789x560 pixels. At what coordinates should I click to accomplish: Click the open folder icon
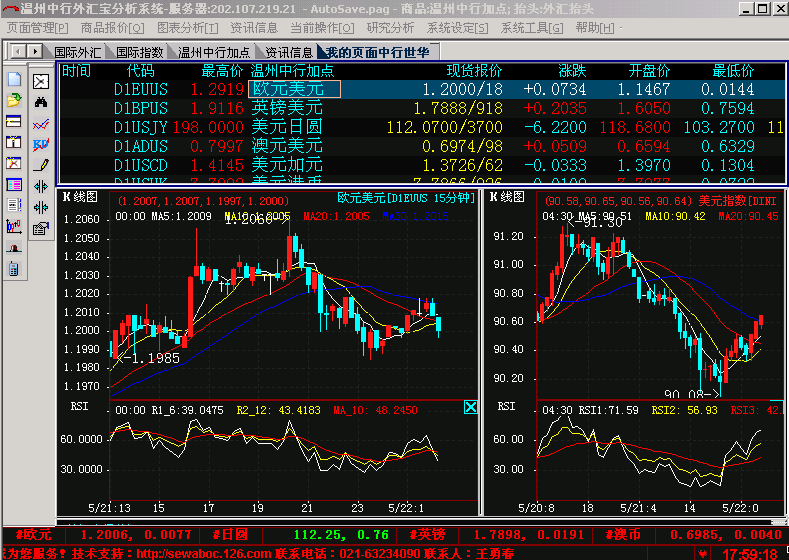coord(14,101)
